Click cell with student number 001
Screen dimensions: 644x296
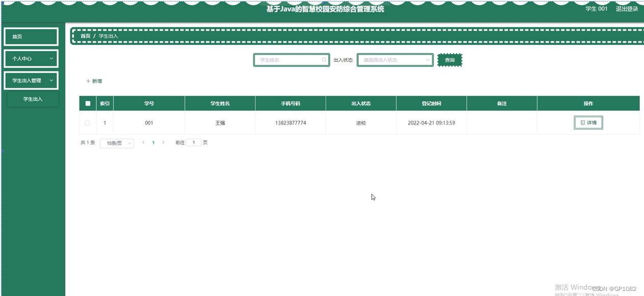(x=149, y=123)
